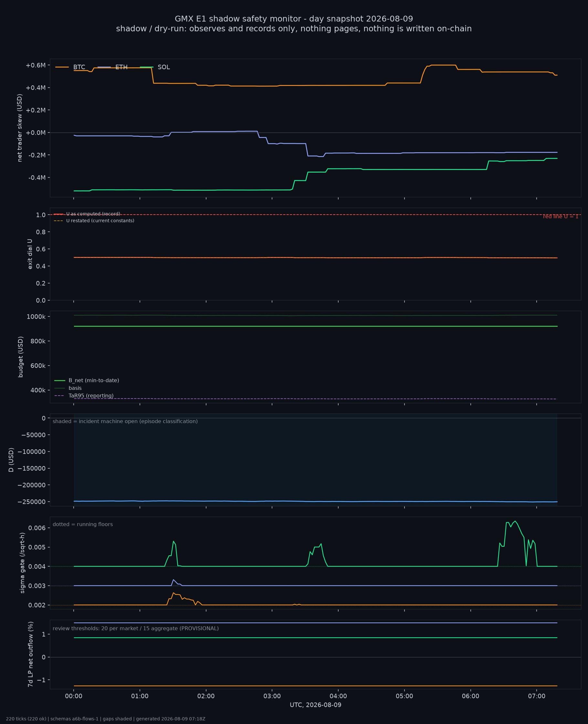Select the 'net trader skew (USD)' axis label
The height and width of the screenshot is (724, 588).
click(20, 128)
